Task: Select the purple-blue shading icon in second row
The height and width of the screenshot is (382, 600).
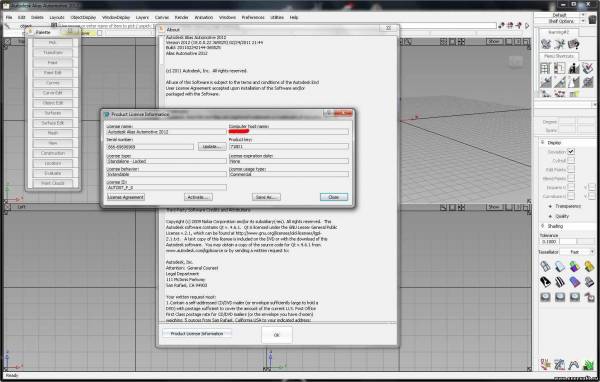Action: [574, 282]
